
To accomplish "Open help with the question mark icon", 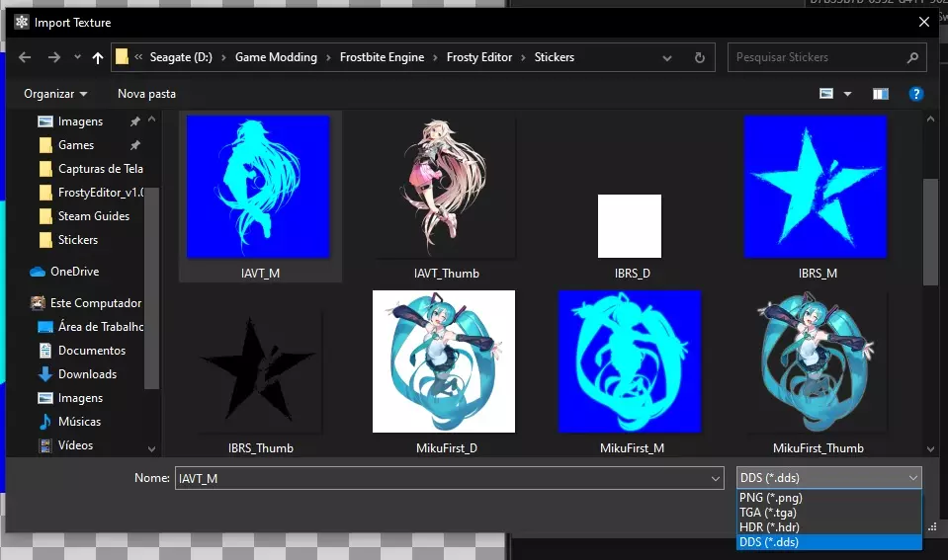I will (916, 94).
